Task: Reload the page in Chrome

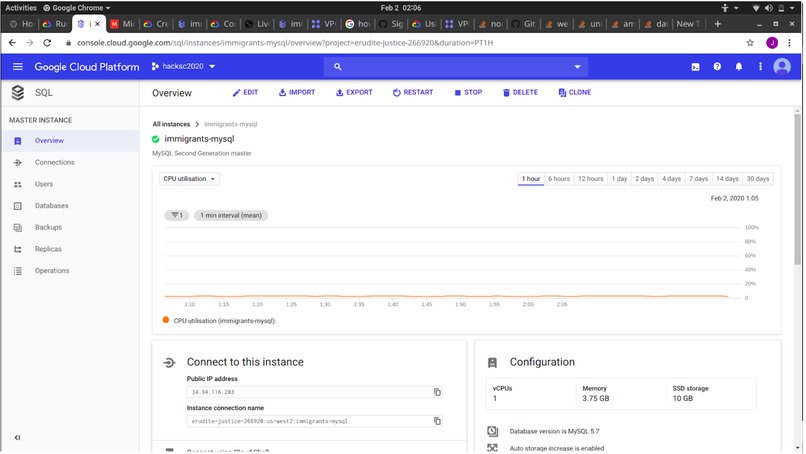Action: pos(47,43)
